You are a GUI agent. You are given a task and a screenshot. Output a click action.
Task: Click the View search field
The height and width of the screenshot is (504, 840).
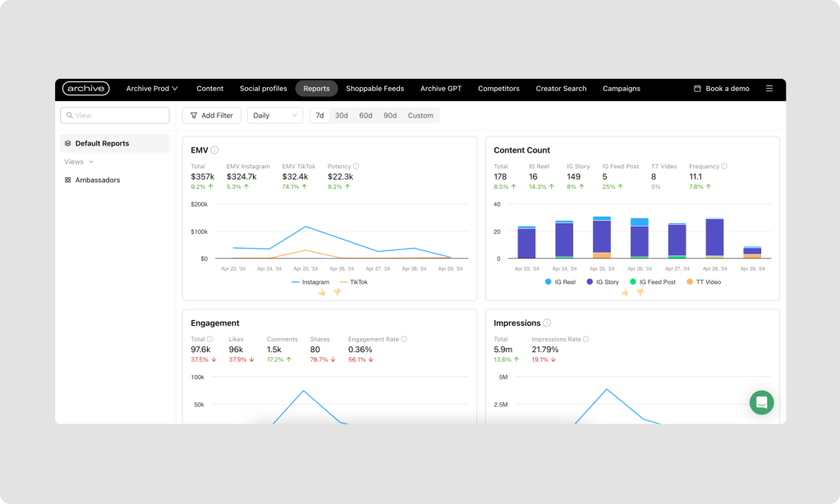(115, 116)
